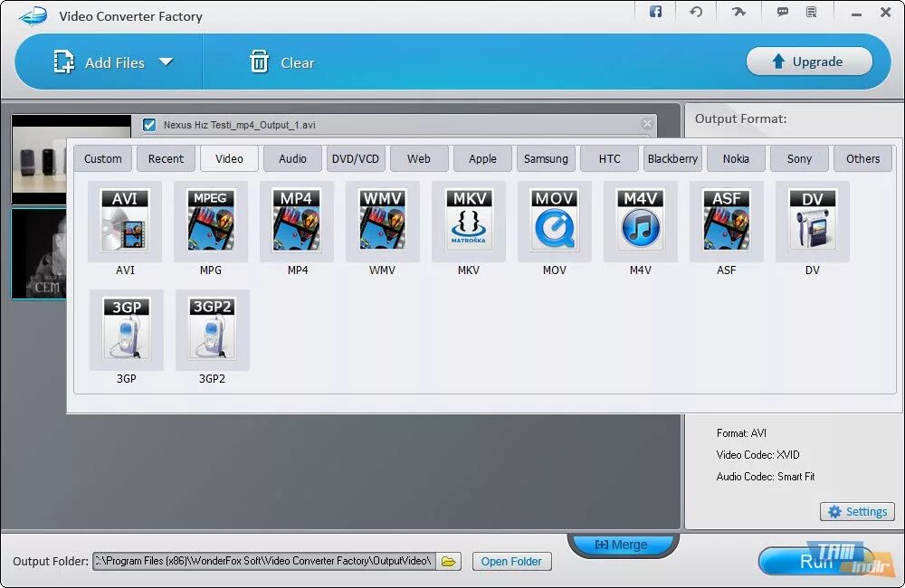Expand the Add Files dropdown arrow

pyautogui.click(x=166, y=62)
